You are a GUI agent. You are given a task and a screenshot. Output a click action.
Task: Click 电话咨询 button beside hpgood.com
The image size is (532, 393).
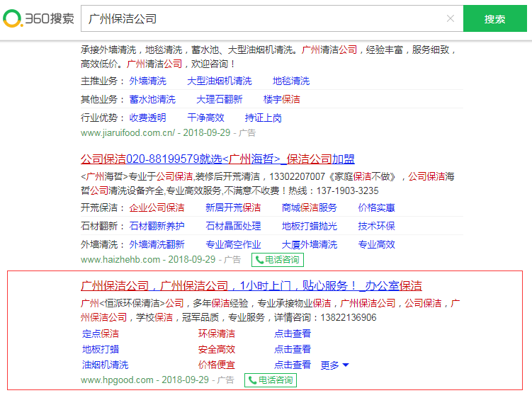[x=271, y=380]
